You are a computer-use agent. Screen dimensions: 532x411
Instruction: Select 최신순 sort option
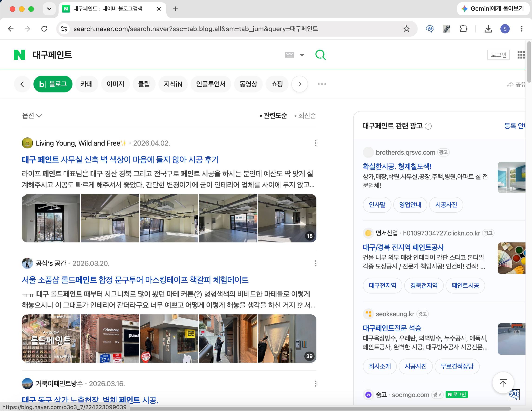coord(305,115)
